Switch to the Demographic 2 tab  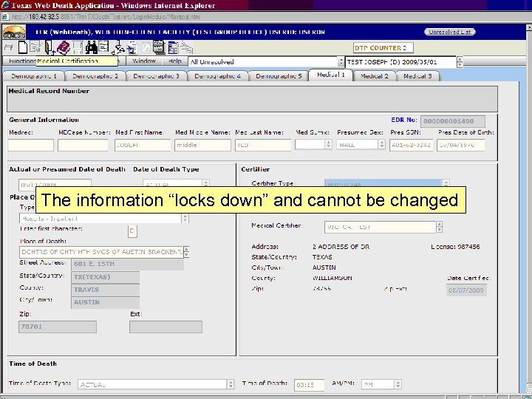95,76
